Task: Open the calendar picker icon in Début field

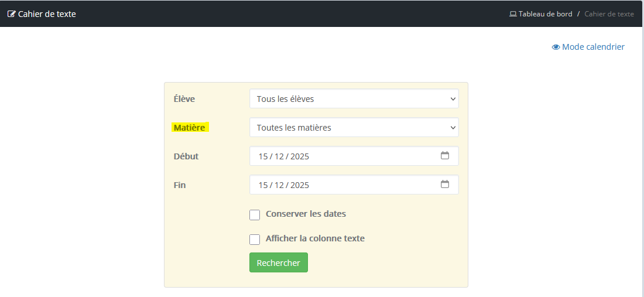Action: click(x=445, y=156)
